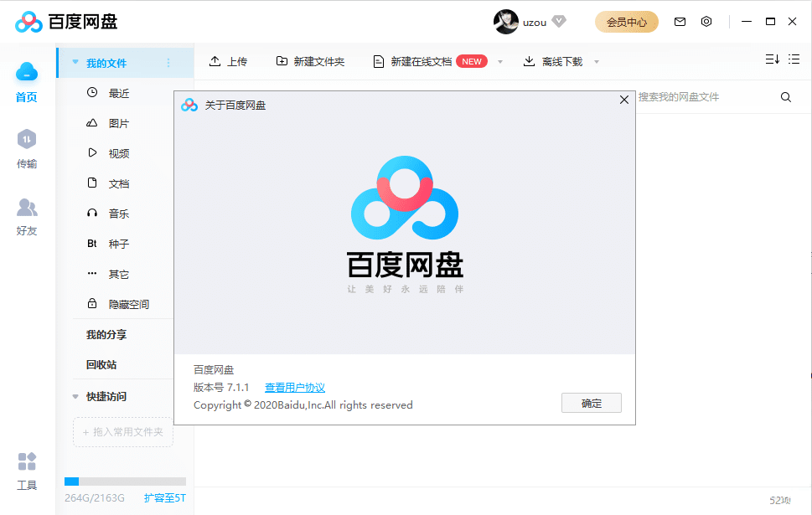Open dropdown arrow beside 新建在线文档
This screenshot has height=515, width=812.
point(500,62)
